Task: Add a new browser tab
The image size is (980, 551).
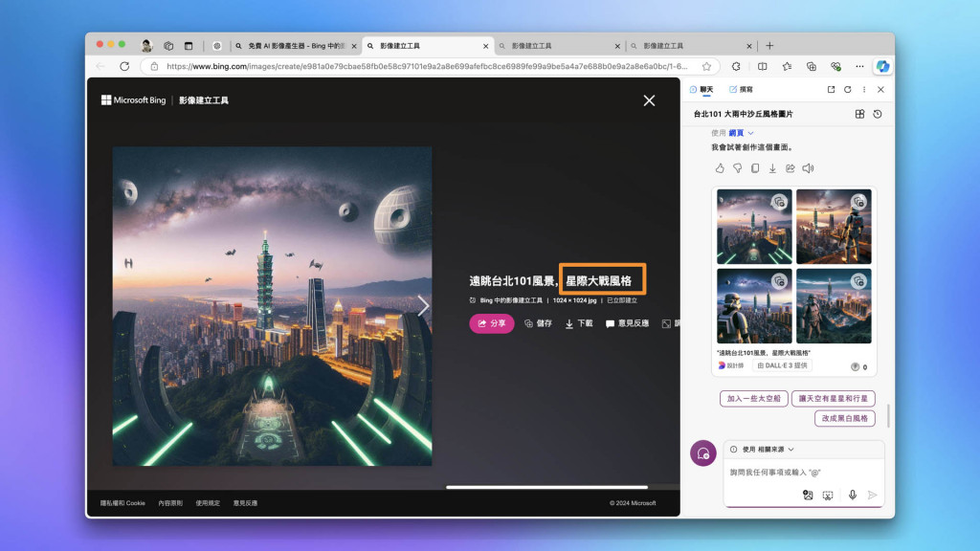Action: [x=769, y=46]
